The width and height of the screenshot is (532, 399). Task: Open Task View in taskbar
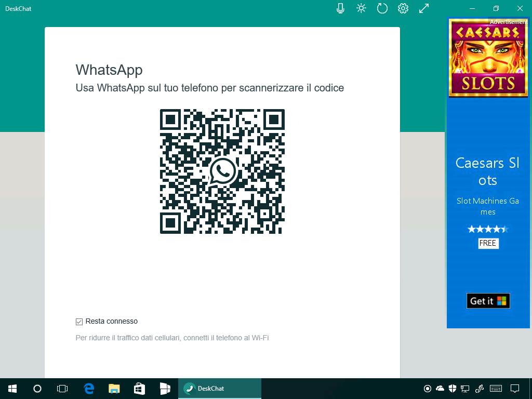click(62, 389)
